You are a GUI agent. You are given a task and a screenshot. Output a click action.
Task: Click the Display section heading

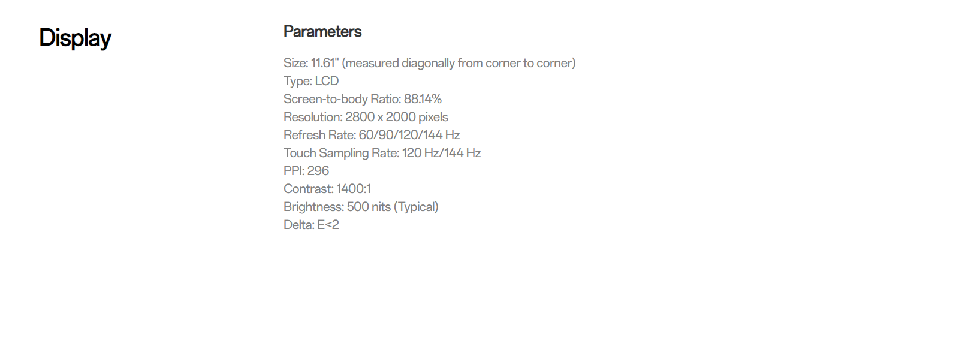point(76,38)
